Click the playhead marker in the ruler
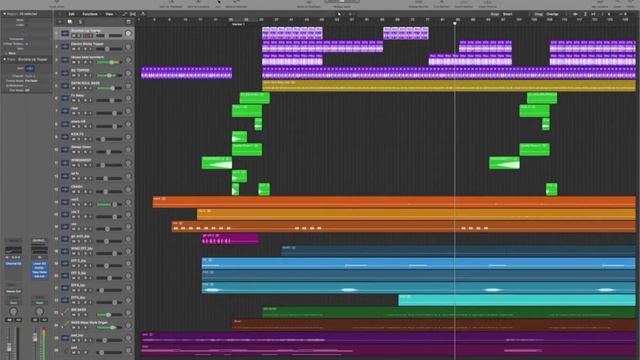 (455, 23)
